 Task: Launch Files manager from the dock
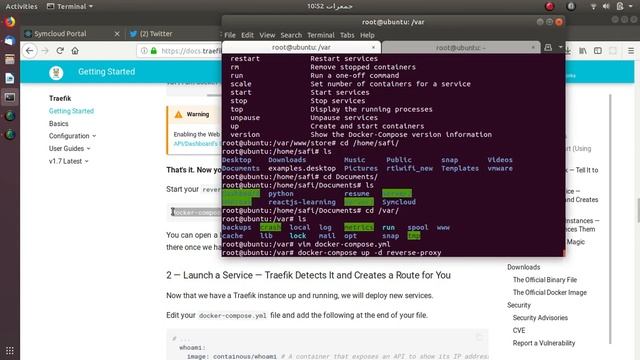10,60
